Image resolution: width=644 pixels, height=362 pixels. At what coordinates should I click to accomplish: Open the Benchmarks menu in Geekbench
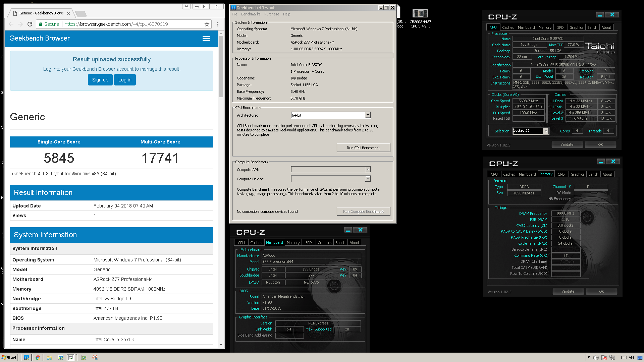[251, 14]
